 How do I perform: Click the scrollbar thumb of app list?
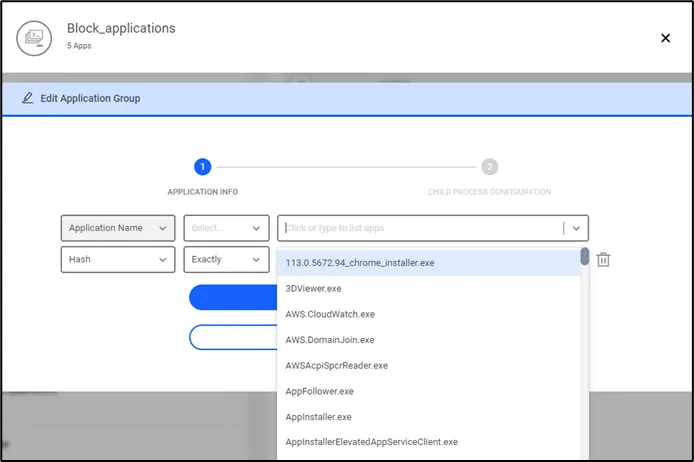tap(585, 257)
